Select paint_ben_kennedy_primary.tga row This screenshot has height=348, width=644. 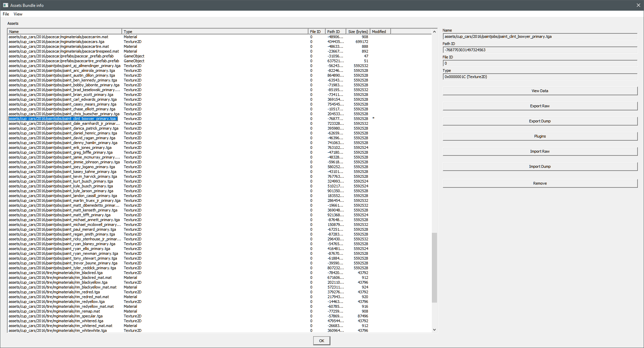pyautogui.click(x=219, y=80)
